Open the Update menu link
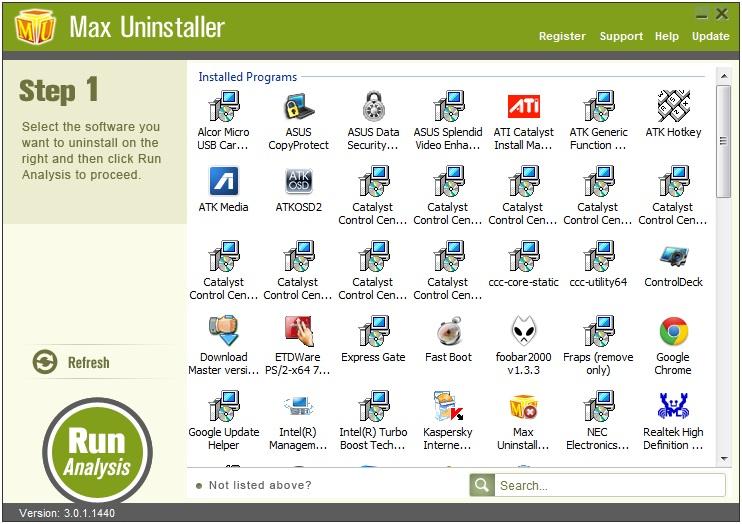 coord(710,36)
